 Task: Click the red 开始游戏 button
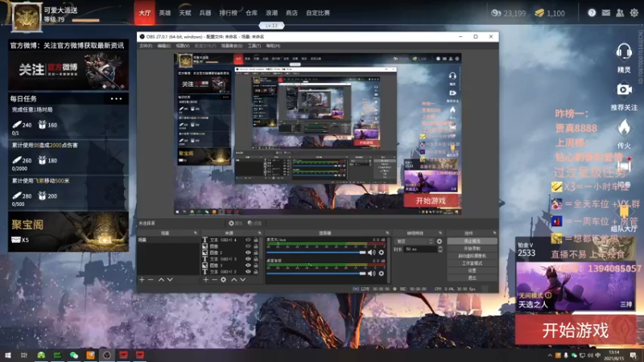tap(576, 330)
